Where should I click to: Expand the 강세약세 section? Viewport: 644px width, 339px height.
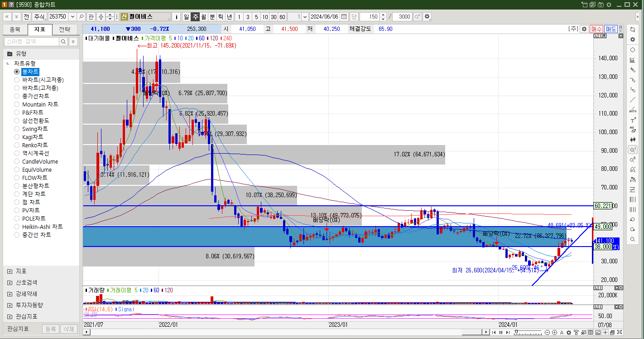tap(10, 294)
